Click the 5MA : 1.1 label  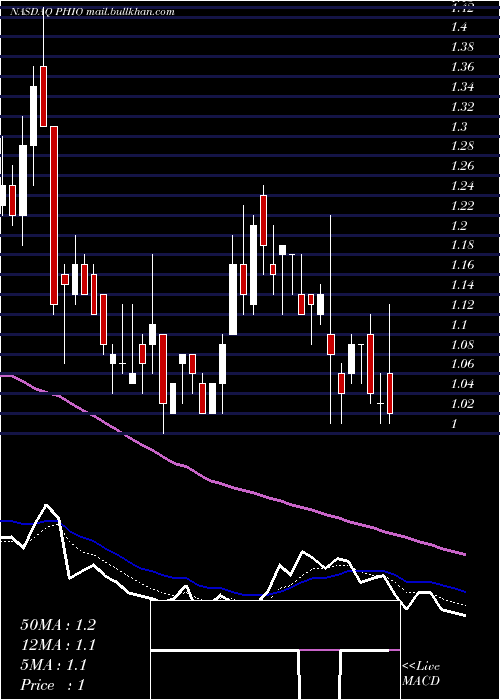tap(54, 665)
